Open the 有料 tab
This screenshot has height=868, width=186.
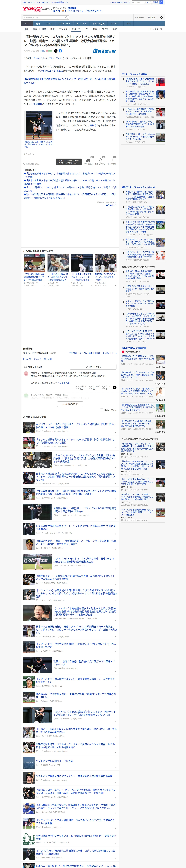click(128, 24)
